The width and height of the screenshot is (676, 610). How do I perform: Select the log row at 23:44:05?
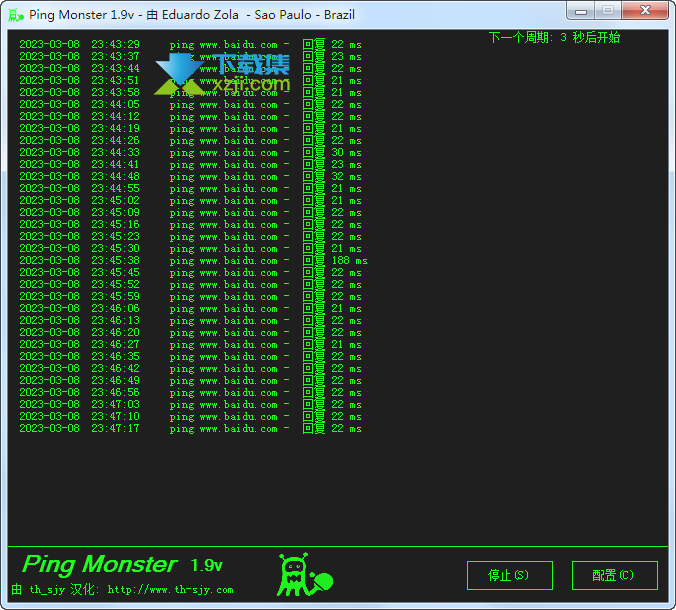tap(190, 104)
